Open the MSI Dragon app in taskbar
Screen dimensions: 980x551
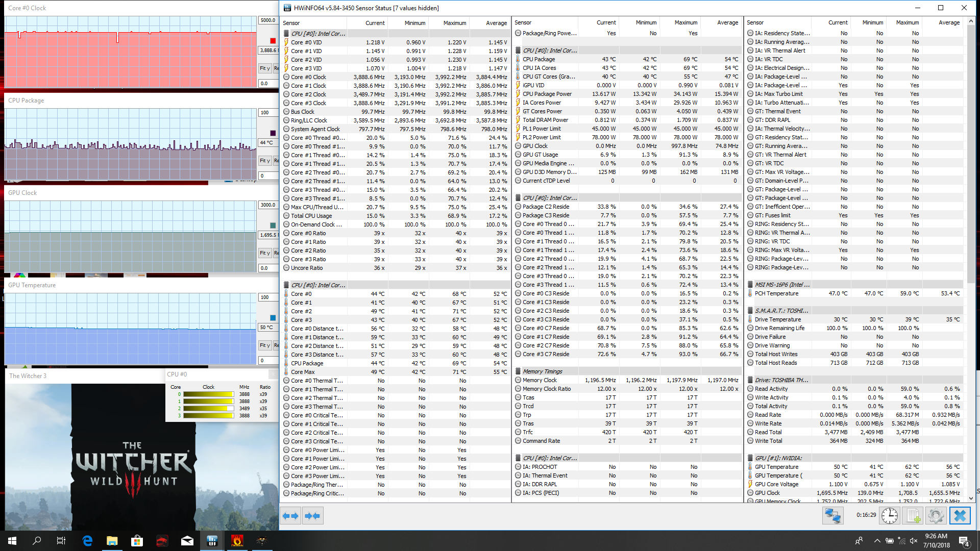pos(162,541)
